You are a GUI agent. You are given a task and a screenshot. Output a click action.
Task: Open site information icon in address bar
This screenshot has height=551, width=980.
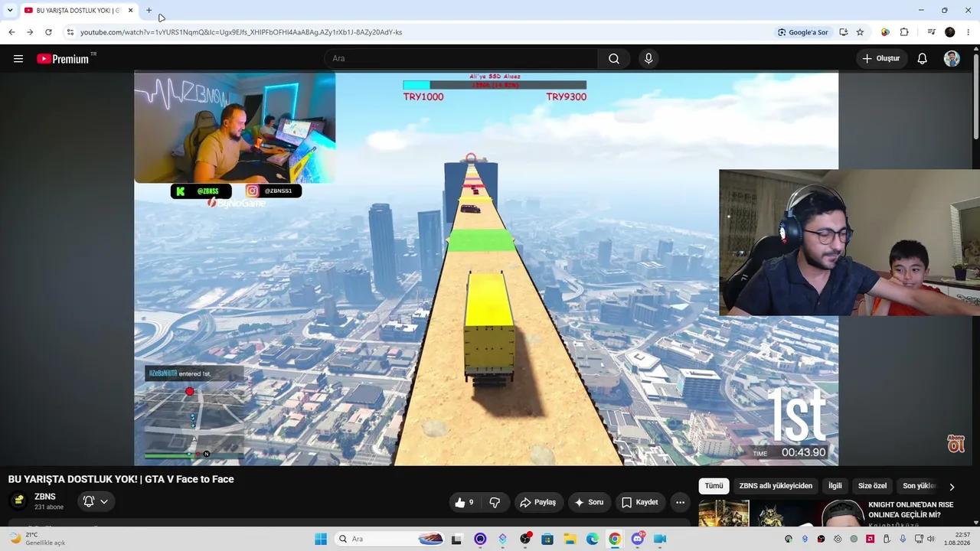[x=70, y=32]
